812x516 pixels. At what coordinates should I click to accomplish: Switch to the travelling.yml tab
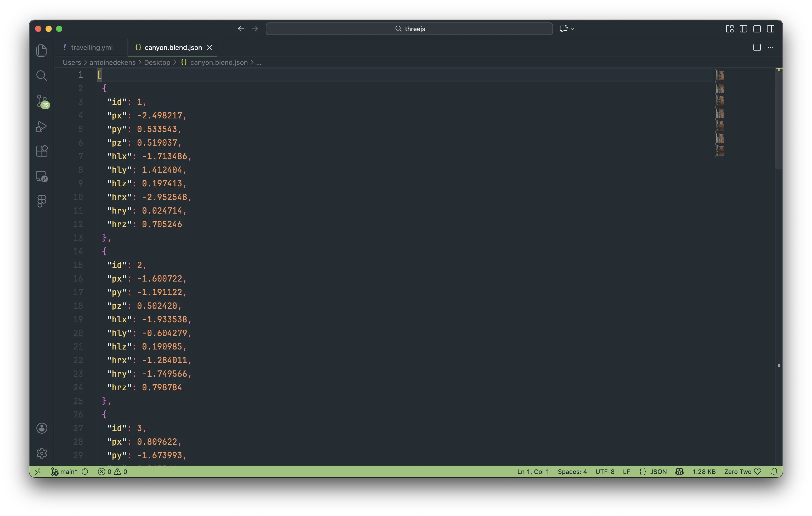pyautogui.click(x=91, y=48)
